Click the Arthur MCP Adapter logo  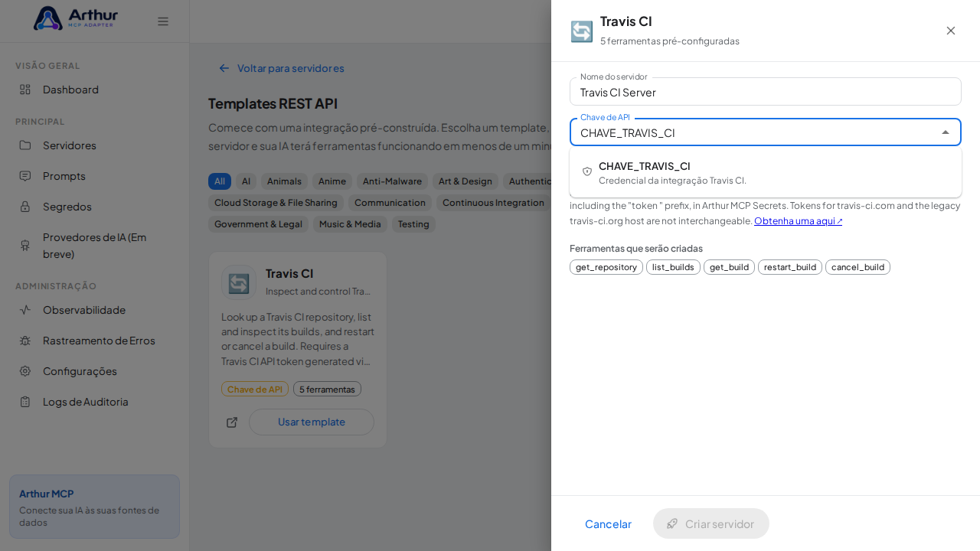76,18
